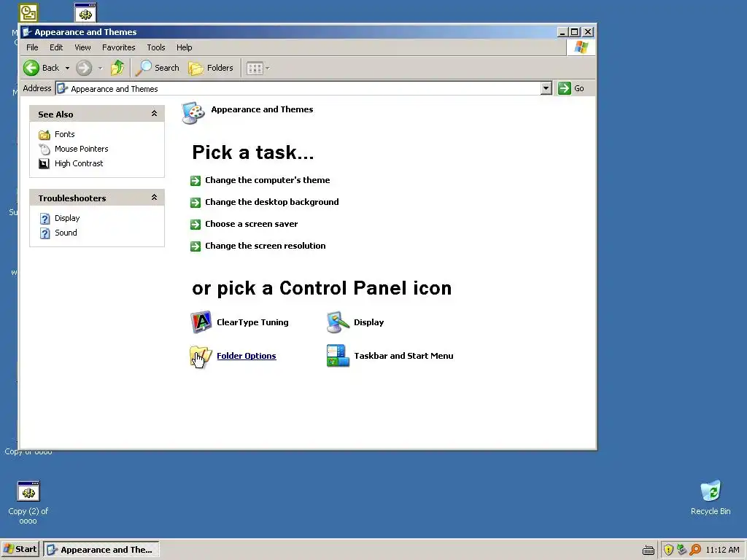Open the Edit menu
747x560 pixels.
[56, 47]
